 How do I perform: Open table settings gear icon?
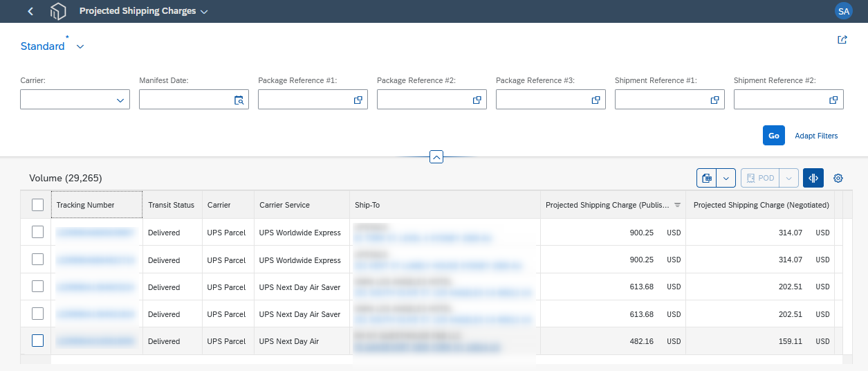(838, 178)
